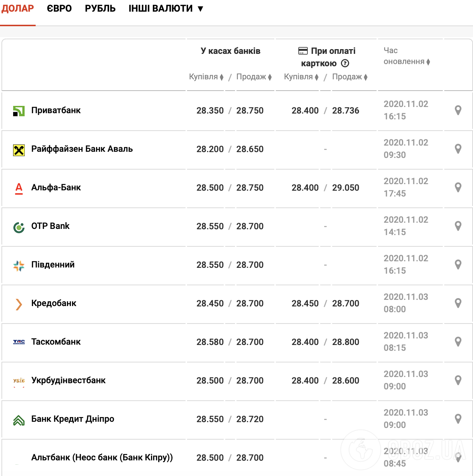
Task: Open map pin for Приватбанк
Action: pyautogui.click(x=458, y=110)
